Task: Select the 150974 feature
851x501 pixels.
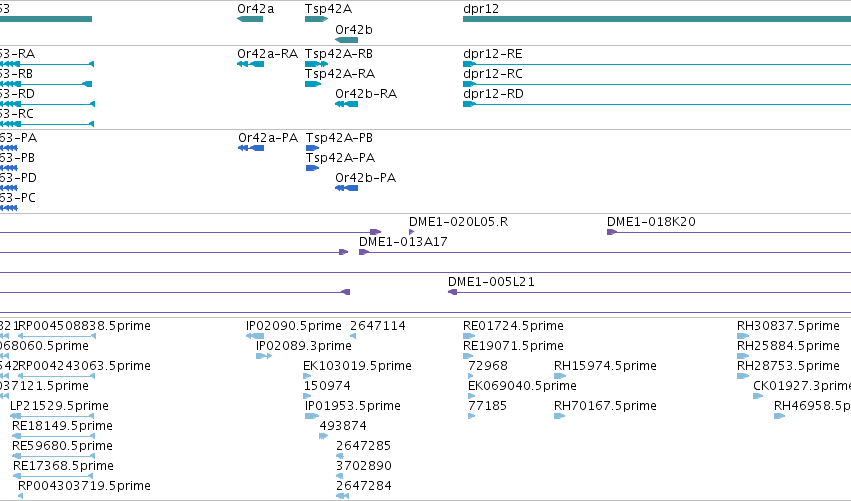Action: click(307, 396)
